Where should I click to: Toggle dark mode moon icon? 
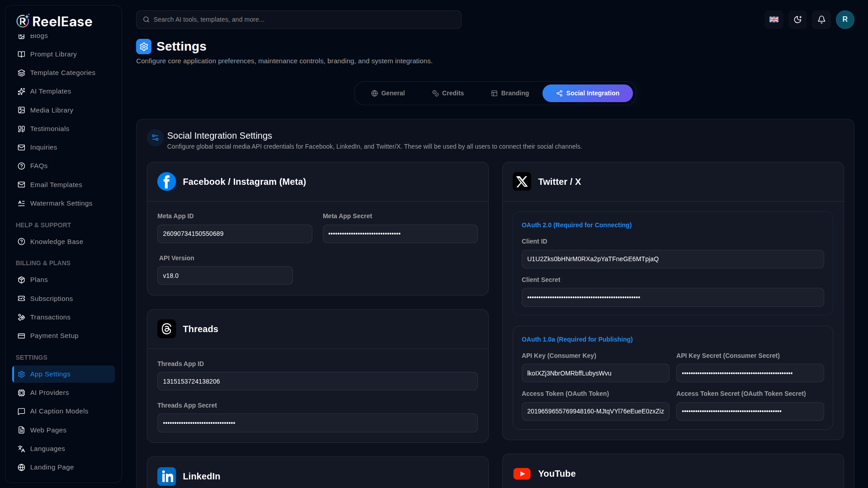(x=798, y=19)
